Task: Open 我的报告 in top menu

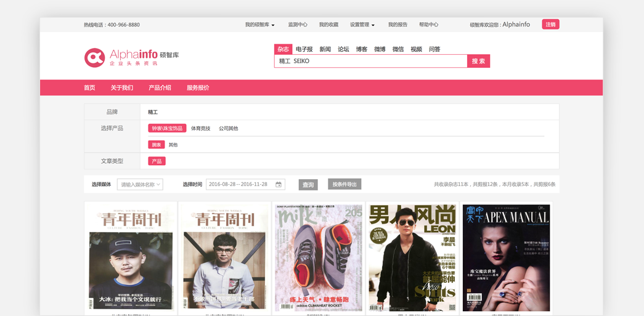Action: tap(397, 25)
